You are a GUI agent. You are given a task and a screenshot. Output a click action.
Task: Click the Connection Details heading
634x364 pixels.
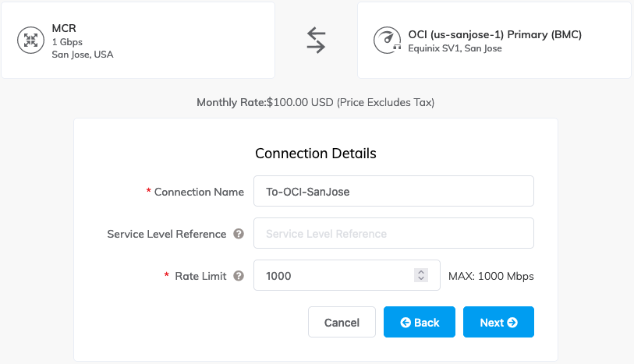(315, 154)
